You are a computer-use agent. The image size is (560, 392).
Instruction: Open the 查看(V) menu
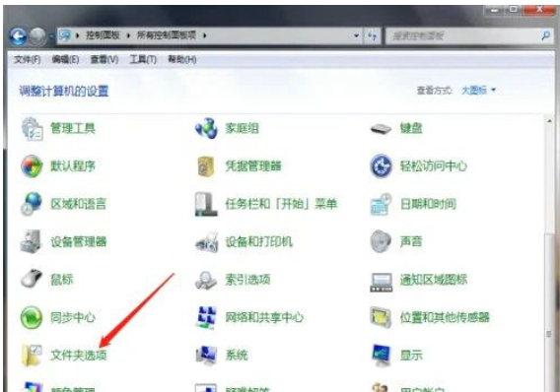click(105, 59)
